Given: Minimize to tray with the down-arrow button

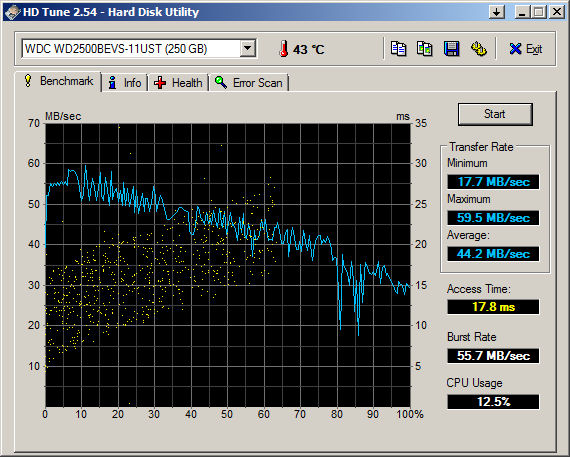Looking at the screenshot, I should click(497, 12).
